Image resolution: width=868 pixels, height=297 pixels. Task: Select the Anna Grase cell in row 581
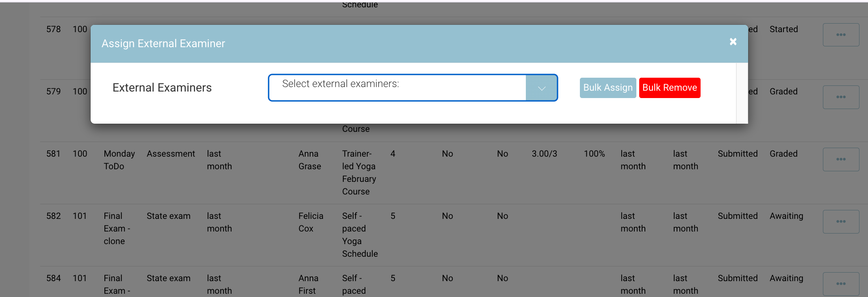click(310, 160)
